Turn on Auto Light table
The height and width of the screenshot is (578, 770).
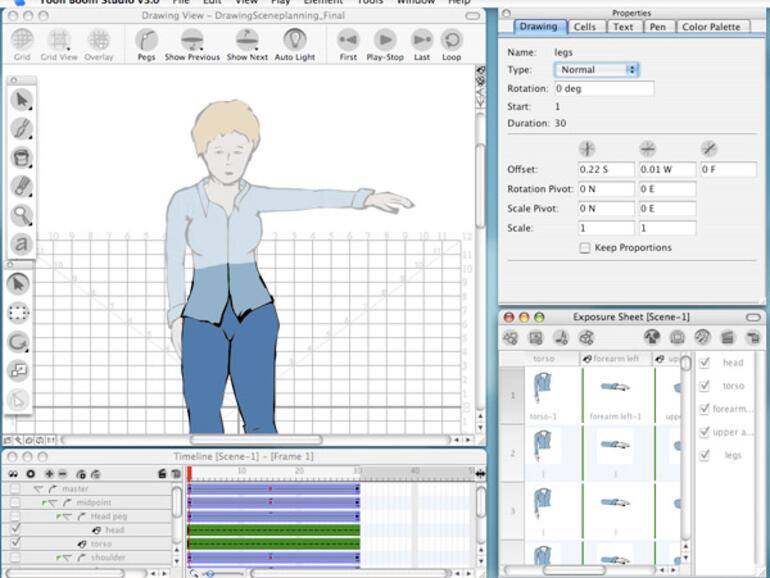tap(294, 41)
